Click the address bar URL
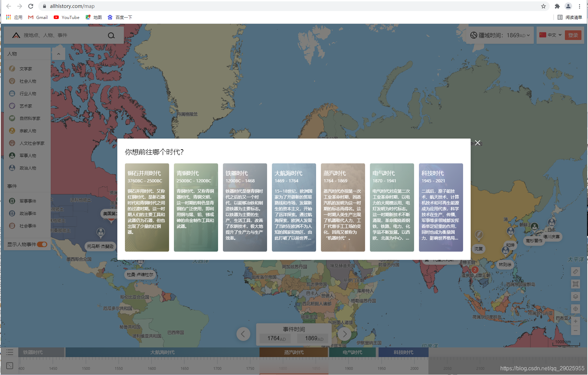Image resolution: width=588 pixels, height=375 pixels. 72,6
